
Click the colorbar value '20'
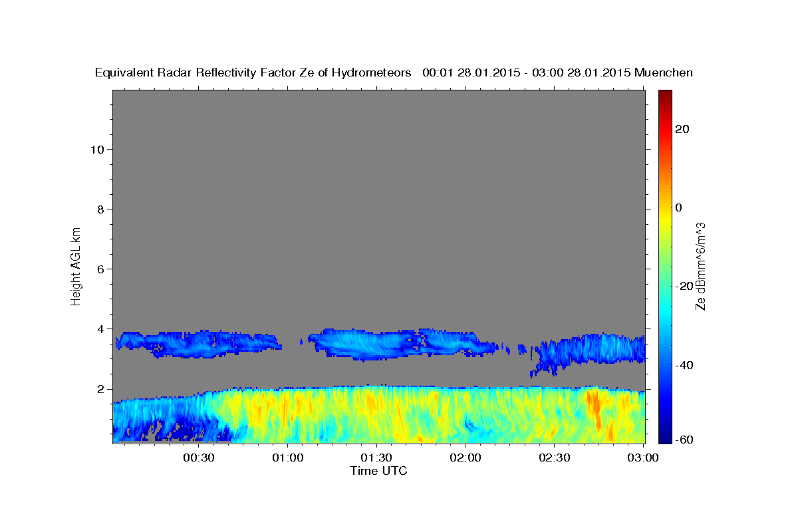(x=682, y=129)
